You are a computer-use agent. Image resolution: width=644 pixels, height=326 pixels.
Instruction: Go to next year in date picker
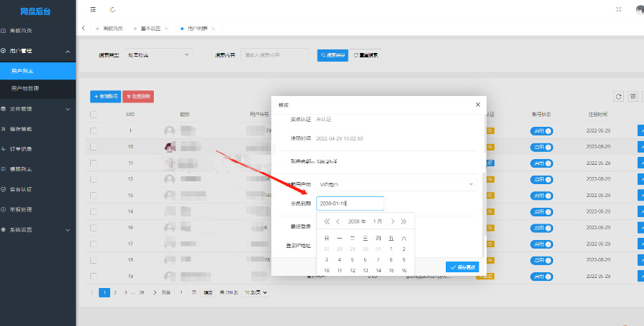pyautogui.click(x=404, y=221)
